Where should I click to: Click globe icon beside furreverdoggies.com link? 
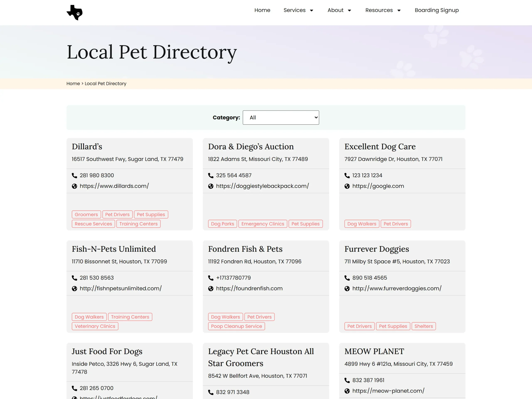click(x=347, y=289)
